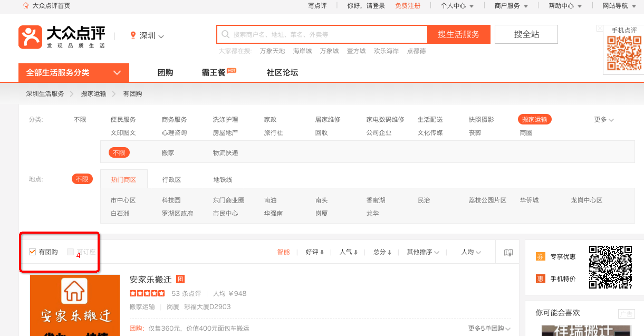Screen dimensions: 644x336
Task: Filter by 物流快递 subcategory
Action: 226,152
